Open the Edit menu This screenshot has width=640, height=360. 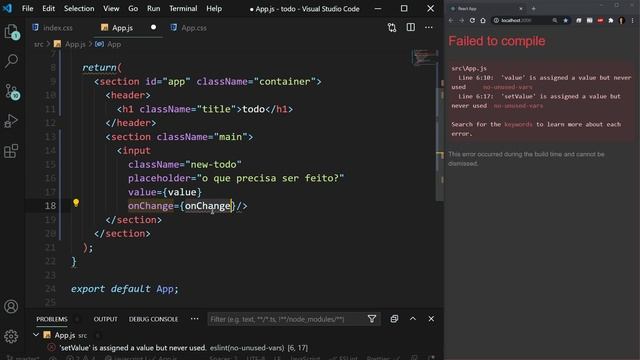tap(48, 9)
